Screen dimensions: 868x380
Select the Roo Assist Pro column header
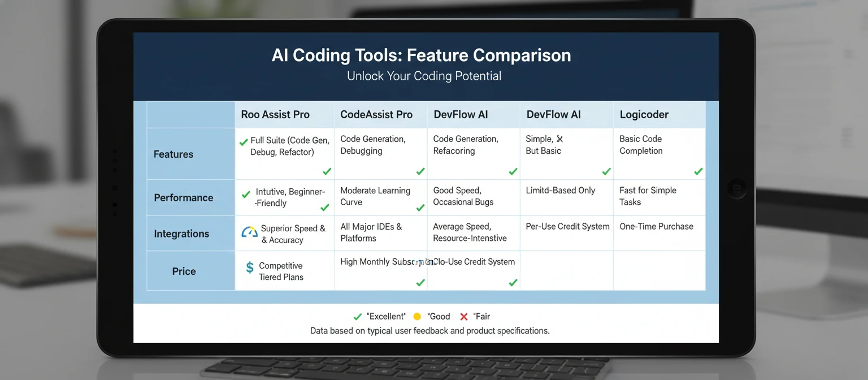click(x=275, y=114)
